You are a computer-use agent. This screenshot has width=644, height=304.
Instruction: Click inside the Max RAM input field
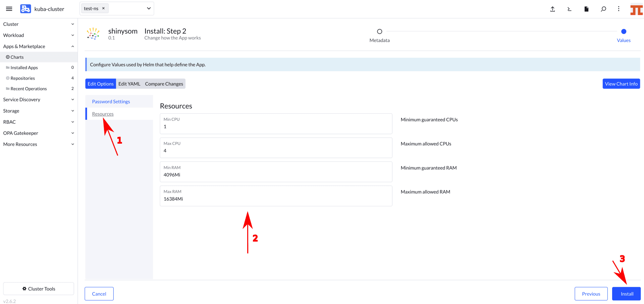[276, 199]
